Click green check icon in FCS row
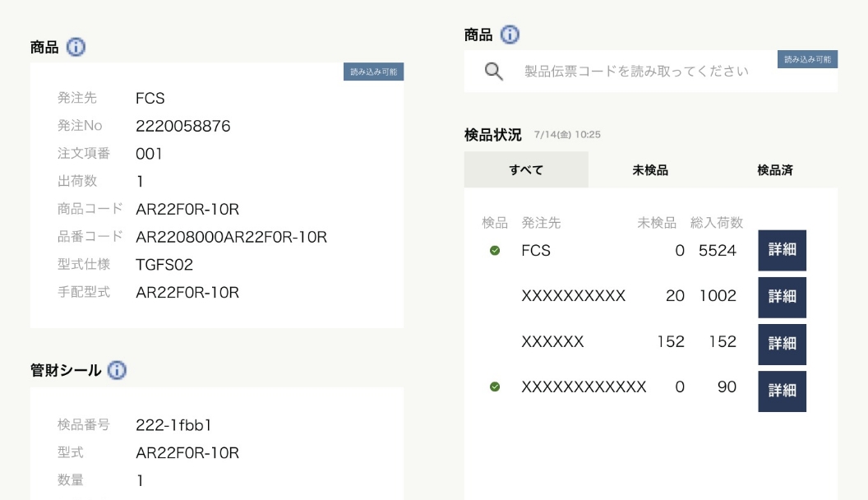 tap(495, 250)
